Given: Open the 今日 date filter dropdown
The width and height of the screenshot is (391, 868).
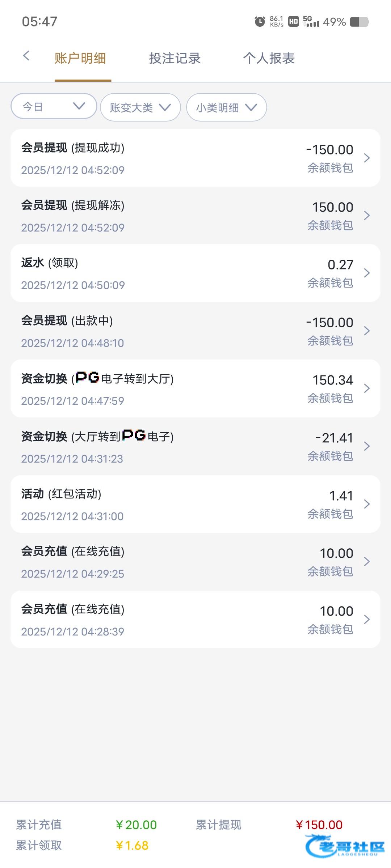Looking at the screenshot, I should [54, 106].
